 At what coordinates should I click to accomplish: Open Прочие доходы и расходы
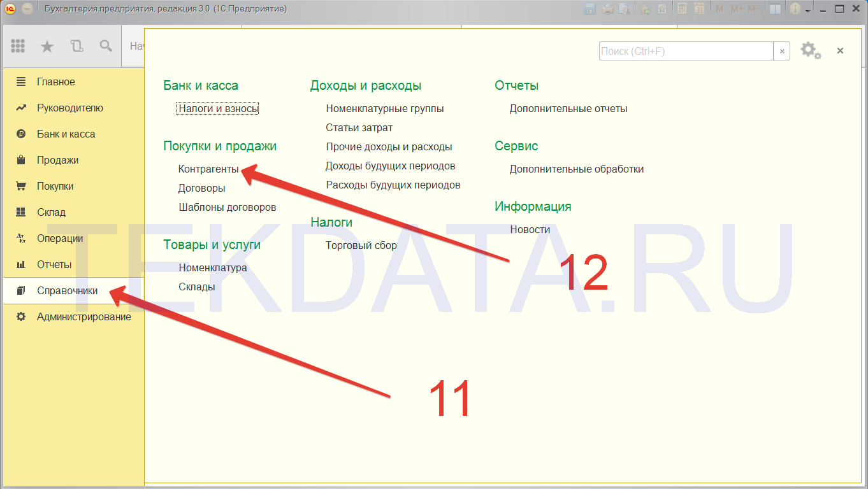point(389,146)
